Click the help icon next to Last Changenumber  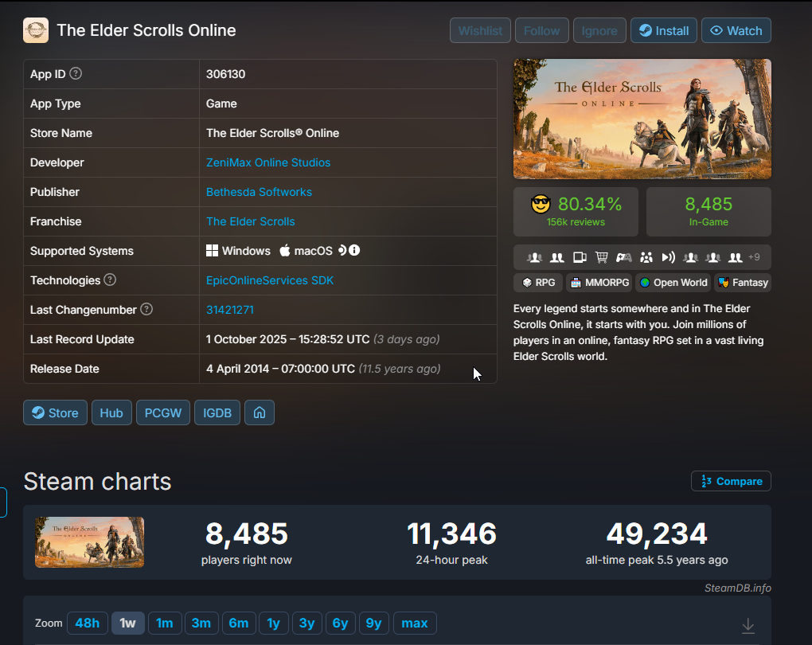tap(146, 309)
